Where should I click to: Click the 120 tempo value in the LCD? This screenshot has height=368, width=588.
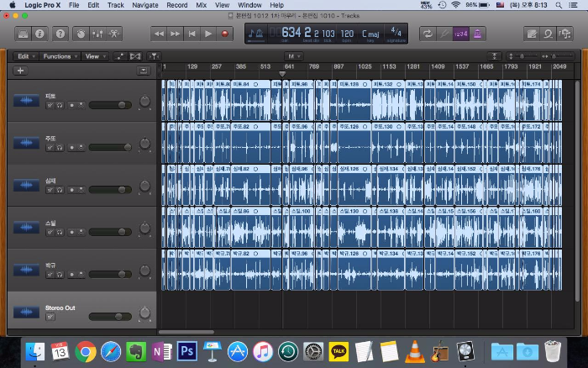click(347, 34)
